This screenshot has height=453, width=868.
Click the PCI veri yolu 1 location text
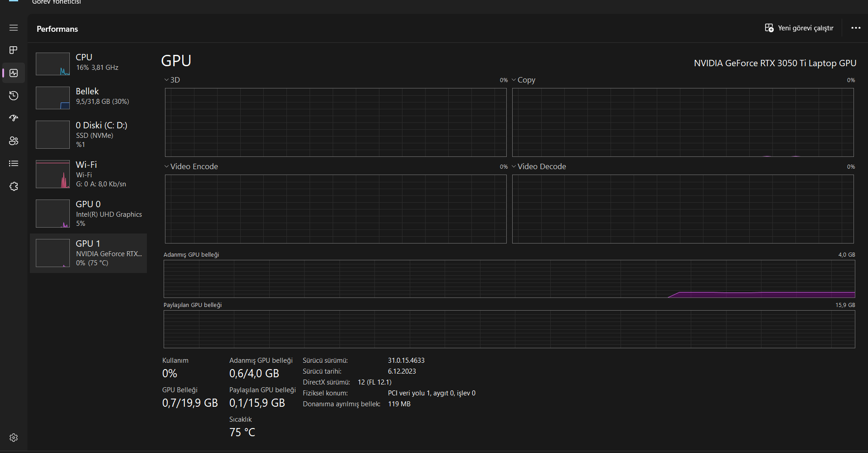(x=432, y=393)
